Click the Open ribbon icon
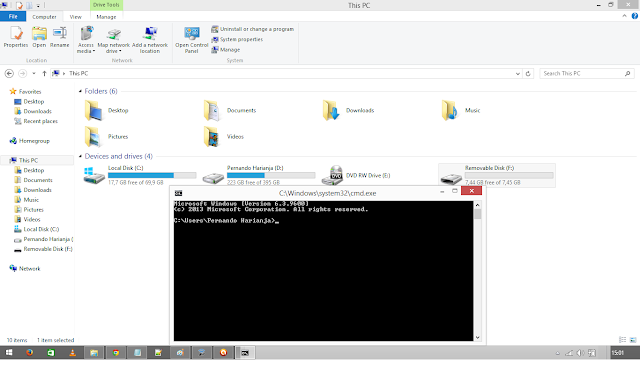Viewport: 640px width, 367px height. point(39,37)
